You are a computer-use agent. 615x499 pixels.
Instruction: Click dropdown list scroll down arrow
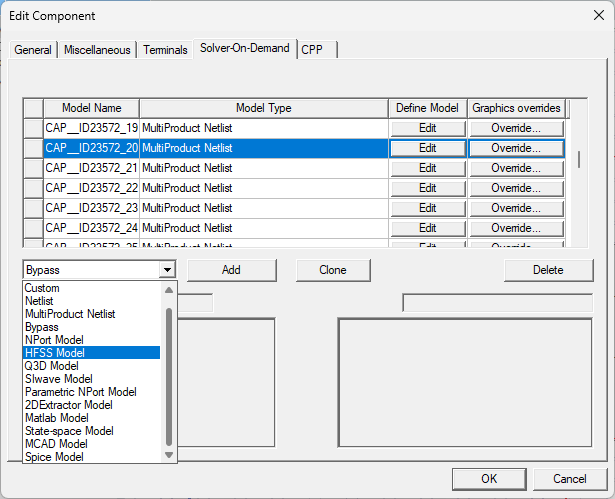click(169, 455)
